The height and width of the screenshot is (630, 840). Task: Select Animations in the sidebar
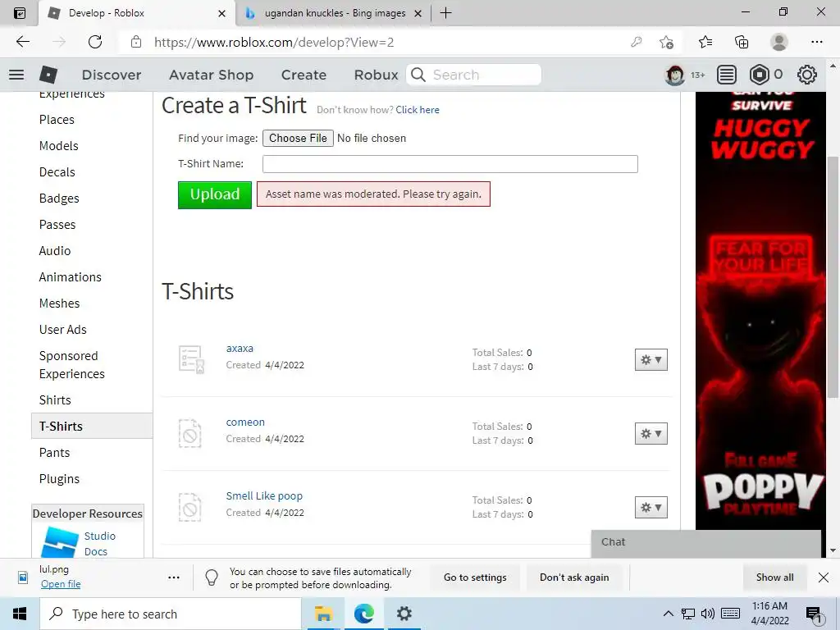point(71,277)
